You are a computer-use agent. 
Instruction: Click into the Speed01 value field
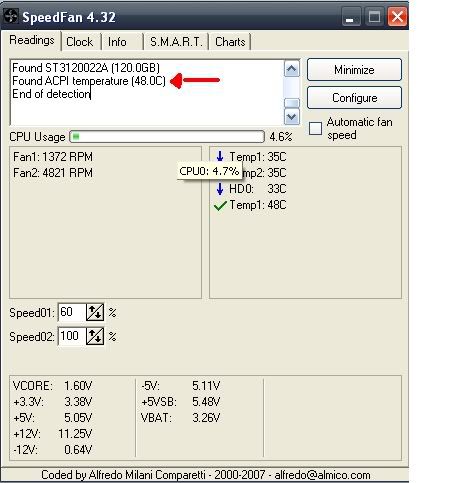[72, 312]
